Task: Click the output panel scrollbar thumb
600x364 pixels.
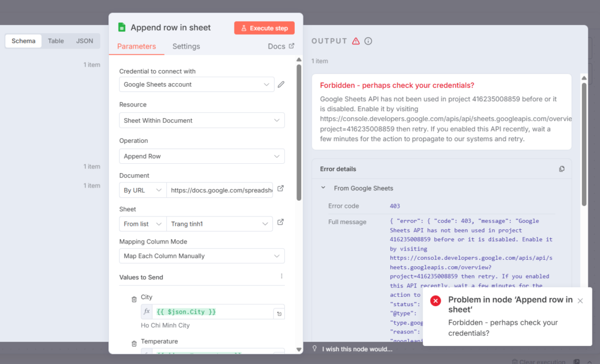Action: pos(584,145)
